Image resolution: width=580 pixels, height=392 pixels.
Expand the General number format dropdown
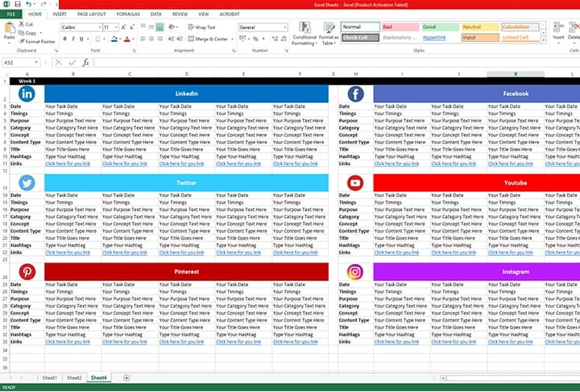point(284,27)
